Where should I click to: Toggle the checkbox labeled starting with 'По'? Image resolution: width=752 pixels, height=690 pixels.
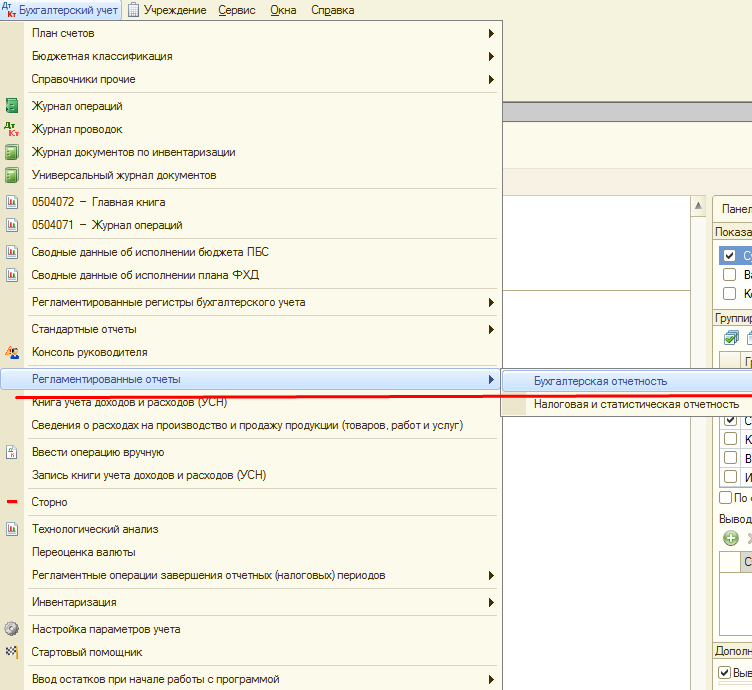[x=726, y=497]
